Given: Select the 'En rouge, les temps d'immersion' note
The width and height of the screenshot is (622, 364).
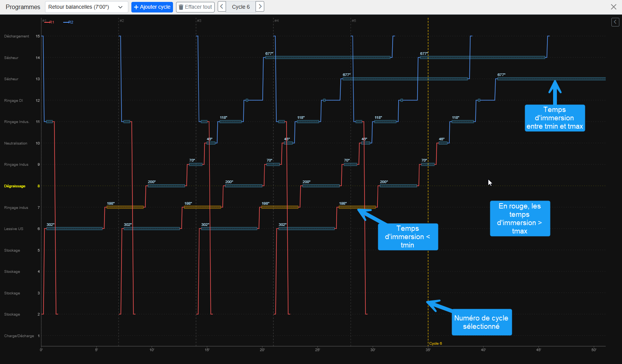Looking at the screenshot, I should click(x=520, y=219).
